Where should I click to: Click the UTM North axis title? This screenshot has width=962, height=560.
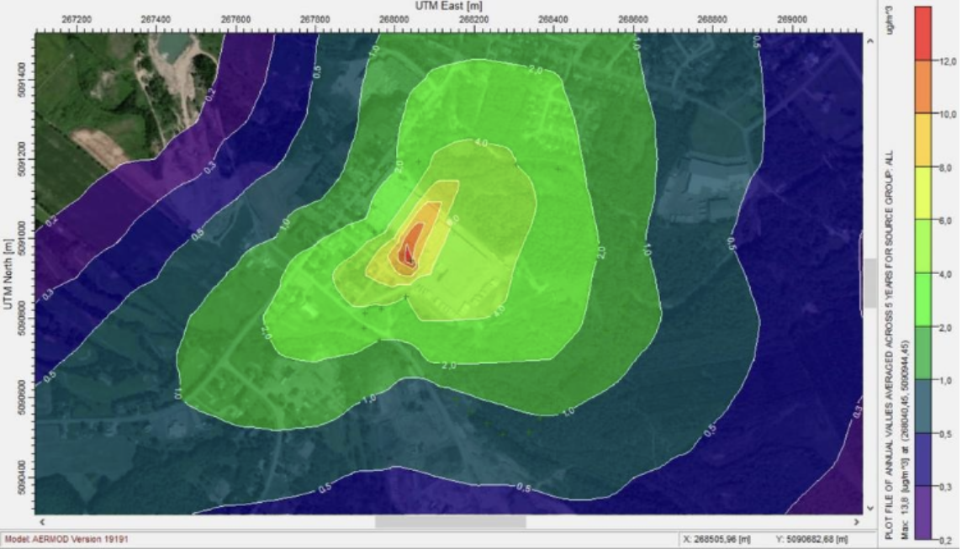point(8,274)
